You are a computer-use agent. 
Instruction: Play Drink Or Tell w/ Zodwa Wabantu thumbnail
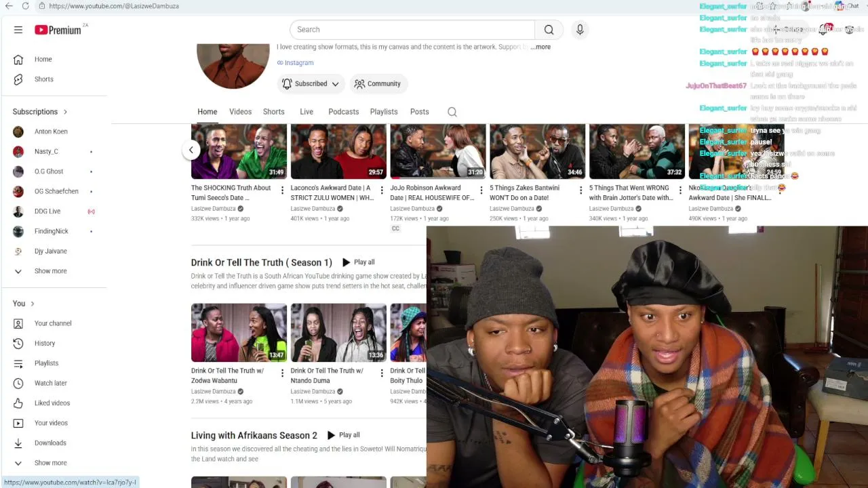pos(239,333)
